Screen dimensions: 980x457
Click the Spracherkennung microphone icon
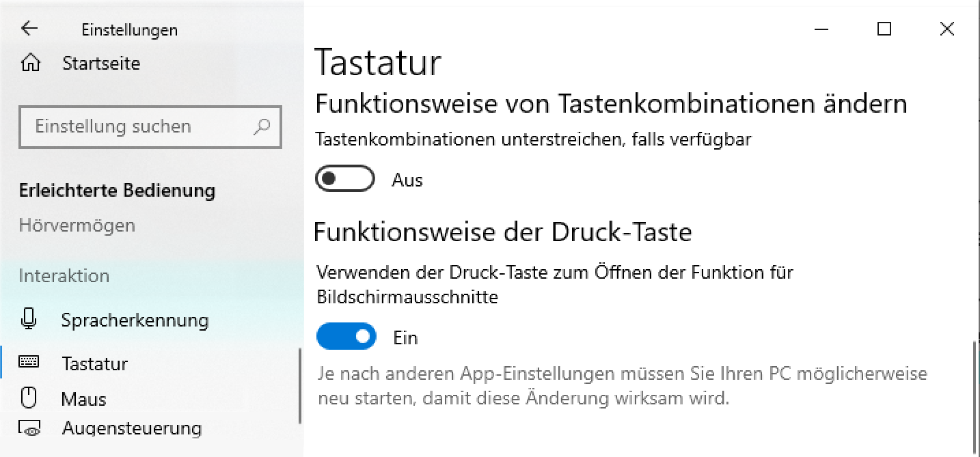point(29,320)
